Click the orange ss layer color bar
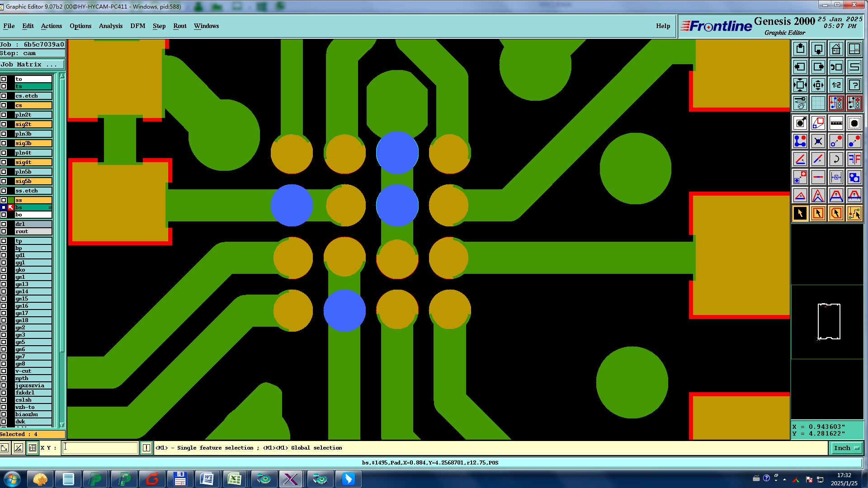The width and height of the screenshot is (868, 488). coord(33,200)
